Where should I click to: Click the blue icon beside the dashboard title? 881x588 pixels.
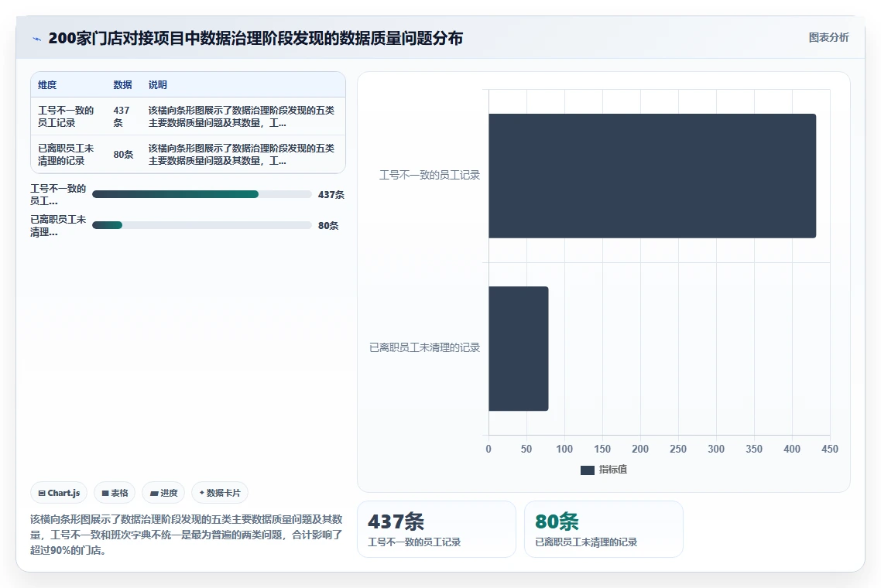point(36,39)
